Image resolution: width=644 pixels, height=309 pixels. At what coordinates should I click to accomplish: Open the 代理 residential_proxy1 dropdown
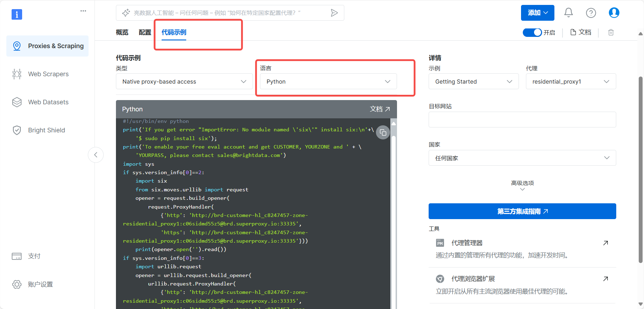coord(571,81)
